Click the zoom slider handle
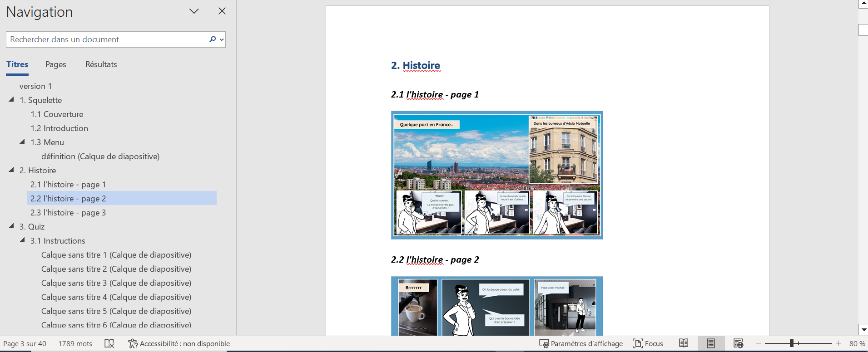The image size is (868, 352). click(791, 343)
